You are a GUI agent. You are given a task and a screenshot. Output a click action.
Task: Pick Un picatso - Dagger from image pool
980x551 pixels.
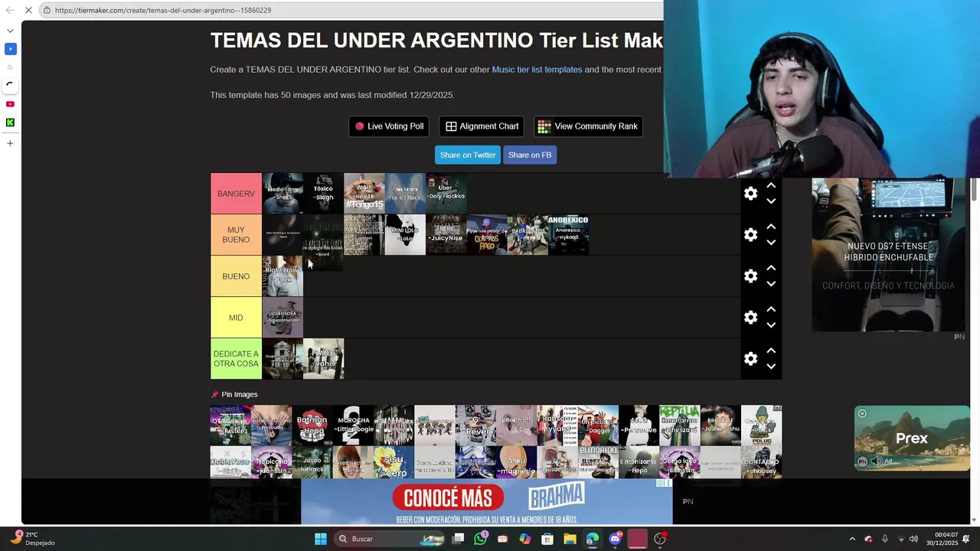[598, 425]
